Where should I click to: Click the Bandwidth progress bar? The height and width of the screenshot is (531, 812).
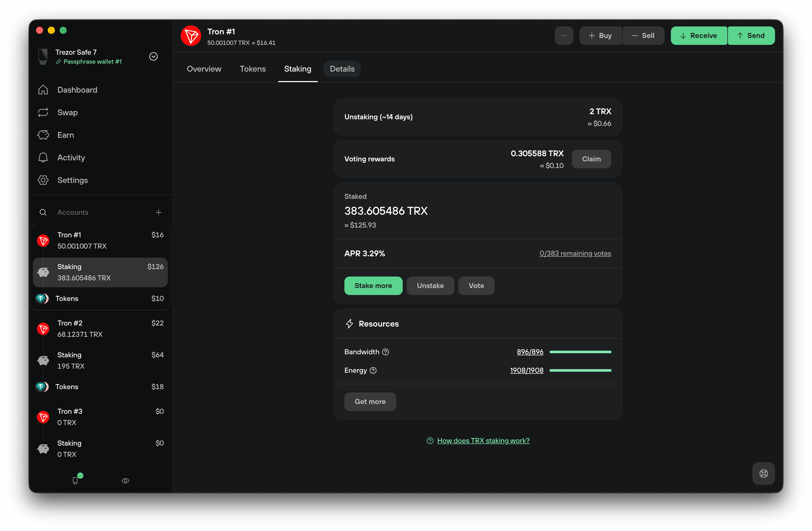click(x=580, y=352)
